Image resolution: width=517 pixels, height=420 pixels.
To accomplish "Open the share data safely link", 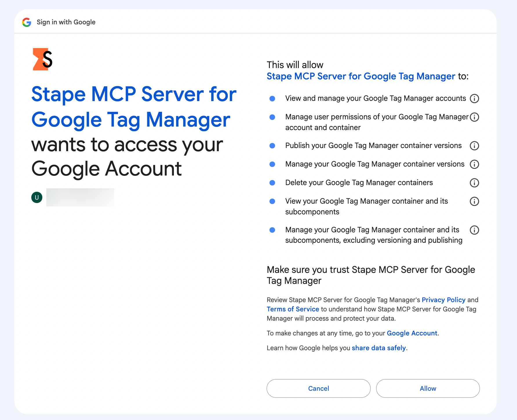I will 378,348.
